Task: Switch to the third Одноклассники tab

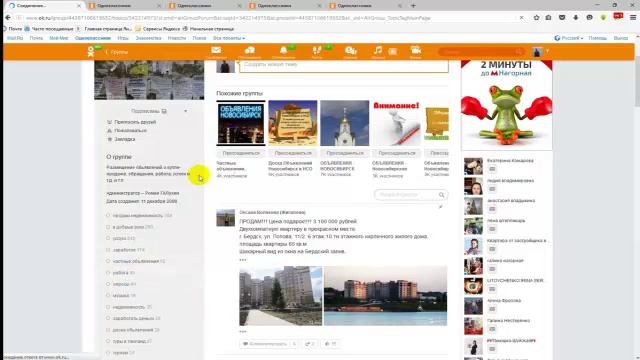Action: click(205, 6)
